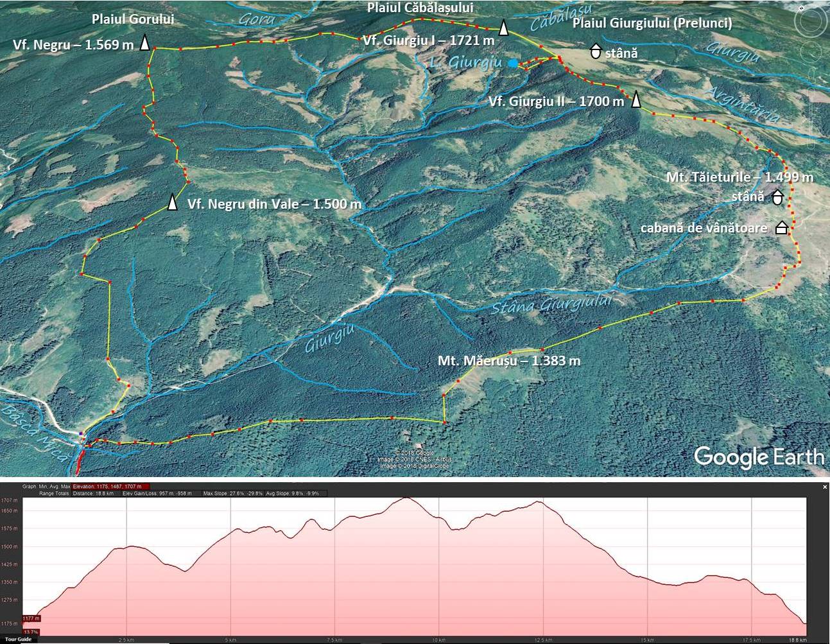The width and height of the screenshot is (830, 644).
Task: Open the Tour Guide tab
Action: (x=16, y=640)
